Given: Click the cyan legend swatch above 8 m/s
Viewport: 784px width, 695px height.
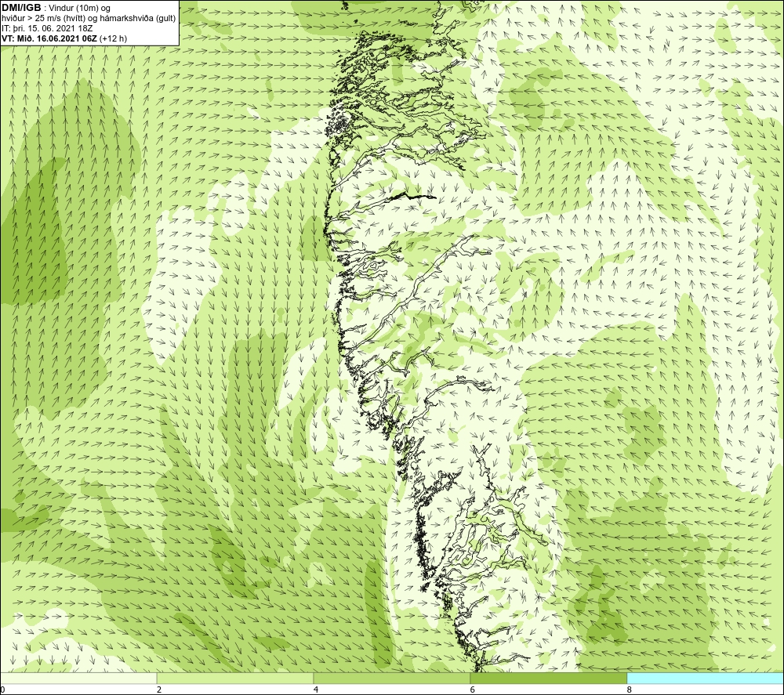Looking at the screenshot, I should (706, 678).
